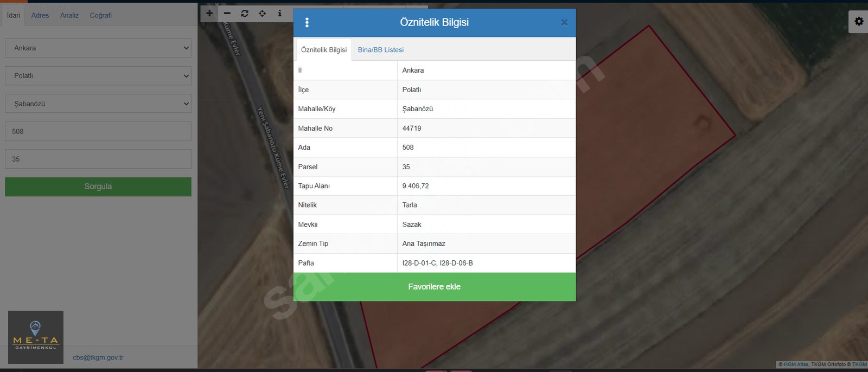Click the info tool icon

coord(280,14)
